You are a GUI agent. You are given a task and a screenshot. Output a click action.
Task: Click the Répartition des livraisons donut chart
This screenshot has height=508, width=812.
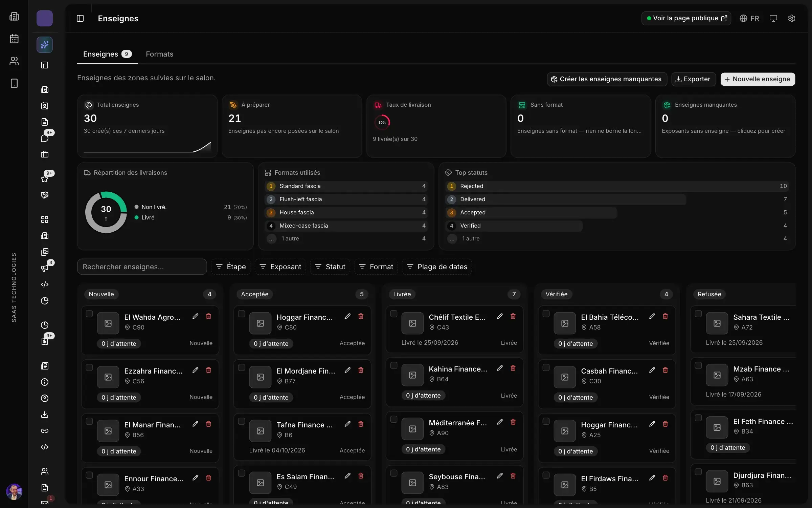pos(106,212)
